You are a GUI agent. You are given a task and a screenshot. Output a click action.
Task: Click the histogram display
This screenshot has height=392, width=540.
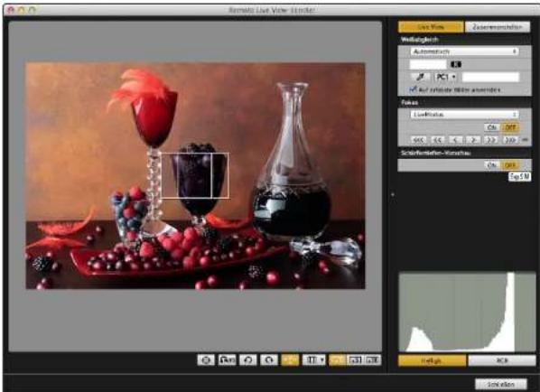(x=467, y=313)
